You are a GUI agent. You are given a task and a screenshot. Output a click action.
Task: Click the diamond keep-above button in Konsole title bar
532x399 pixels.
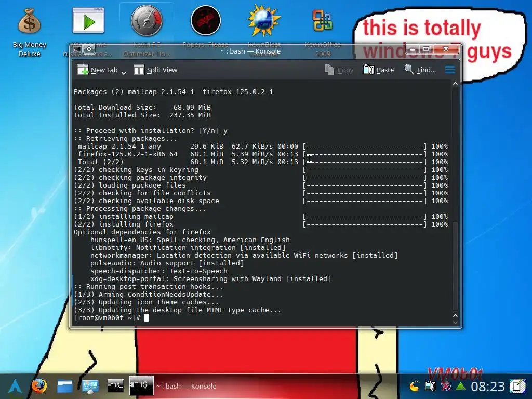(89, 49)
